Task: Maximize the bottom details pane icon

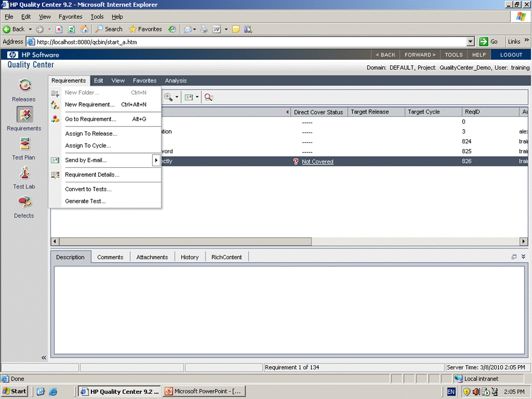Action: (x=514, y=257)
